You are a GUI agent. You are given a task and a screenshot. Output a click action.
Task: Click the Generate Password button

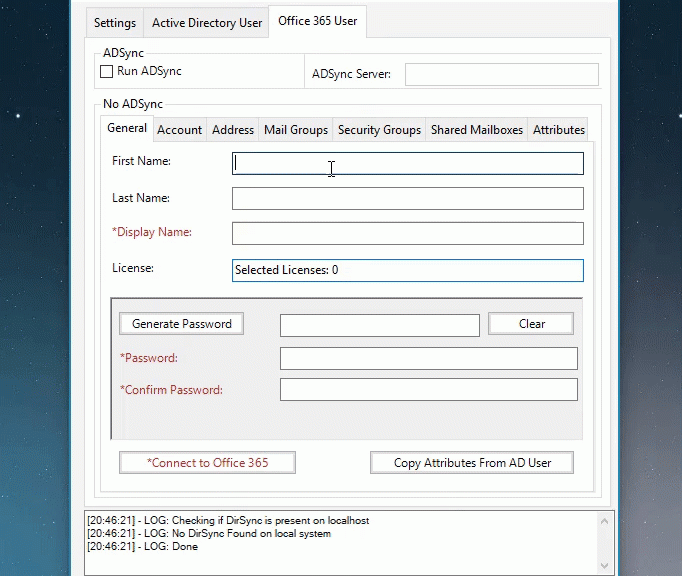(x=181, y=324)
